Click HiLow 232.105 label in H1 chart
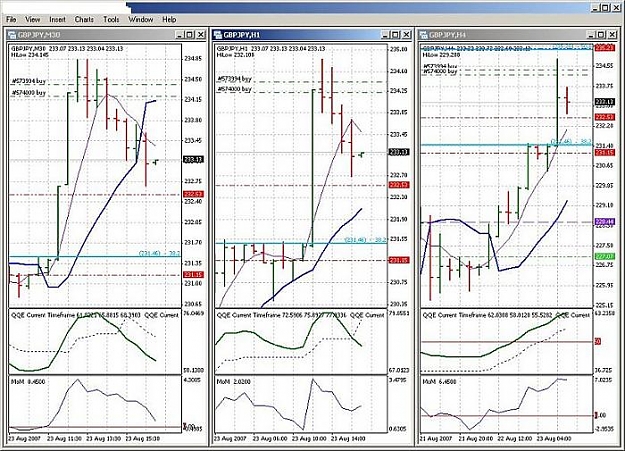 (x=236, y=55)
